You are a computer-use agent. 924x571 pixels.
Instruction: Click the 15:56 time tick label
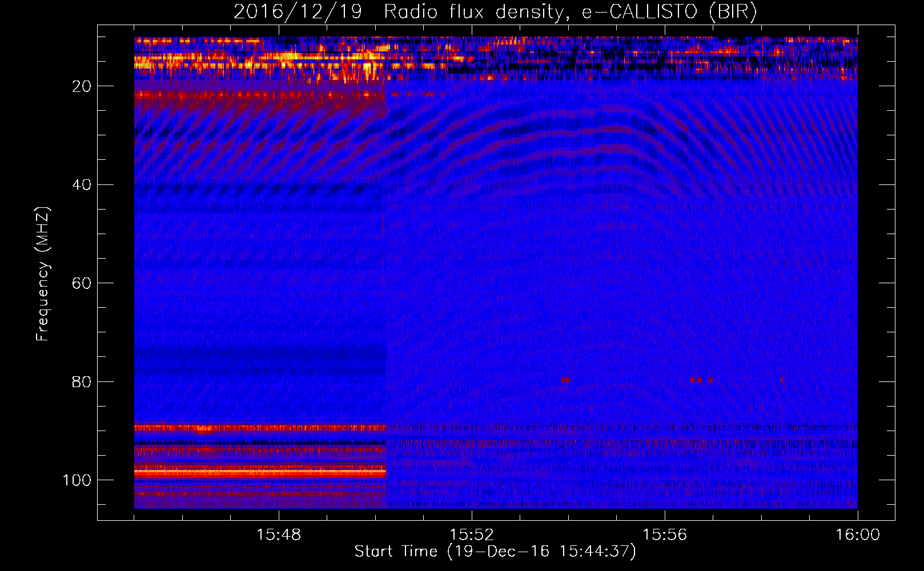pyautogui.click(x=665, y=535)
